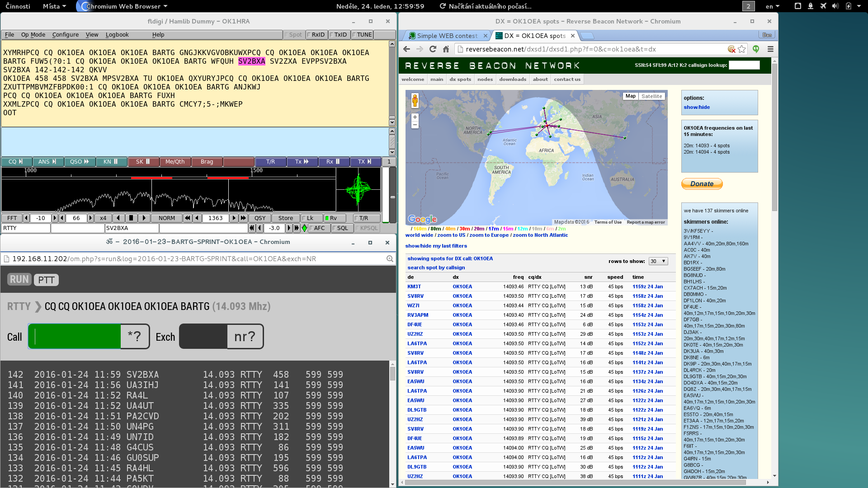This screenshot has height=488, width=868.
Task: Open the Op Mode menu in fldigi
Action: (x=33, y=35)
